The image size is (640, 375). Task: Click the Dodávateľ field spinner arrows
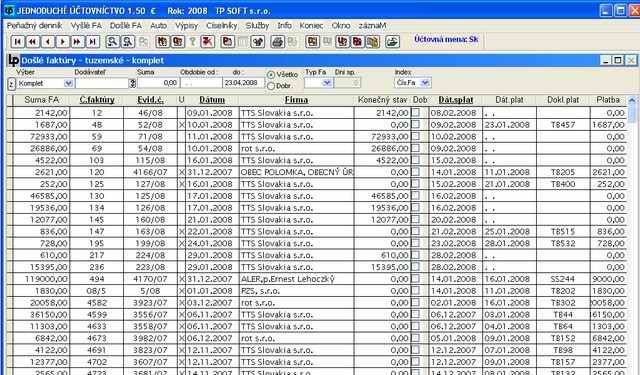pyautogui.click(x=132, y=83)
